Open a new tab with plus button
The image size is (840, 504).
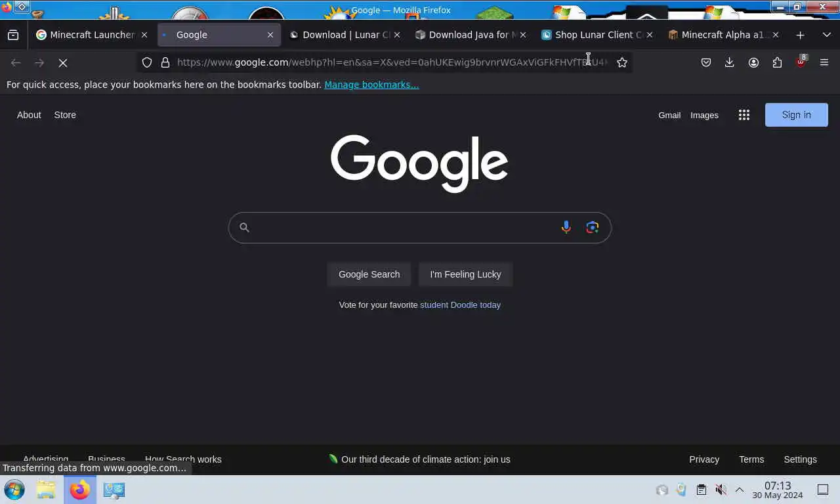(x=800, y=35)
